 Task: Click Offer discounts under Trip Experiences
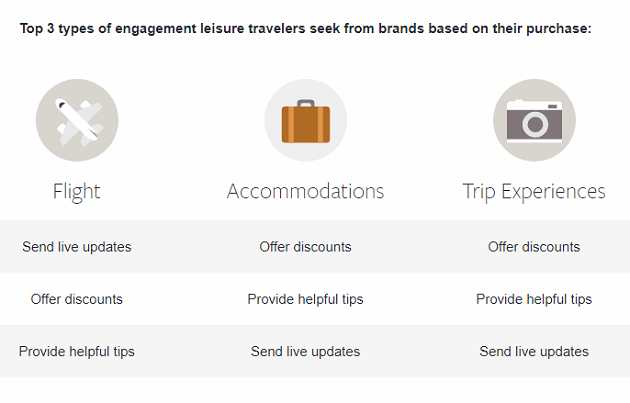click(x=534, y=247)
